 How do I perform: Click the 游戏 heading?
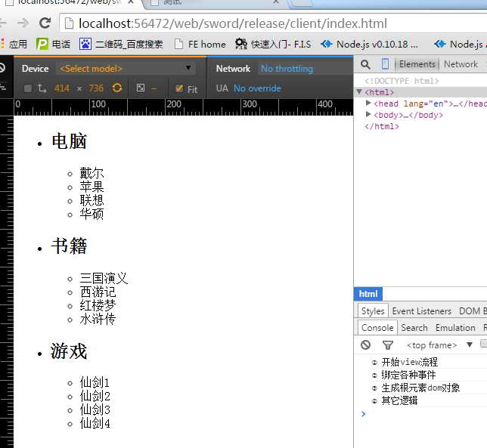click(69, 351)
